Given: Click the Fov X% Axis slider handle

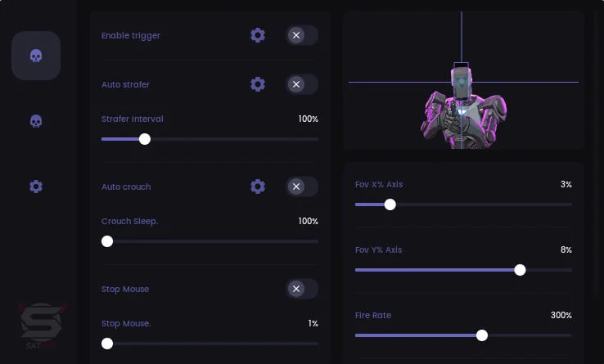Looking at the screenshot, I should 390,204.
